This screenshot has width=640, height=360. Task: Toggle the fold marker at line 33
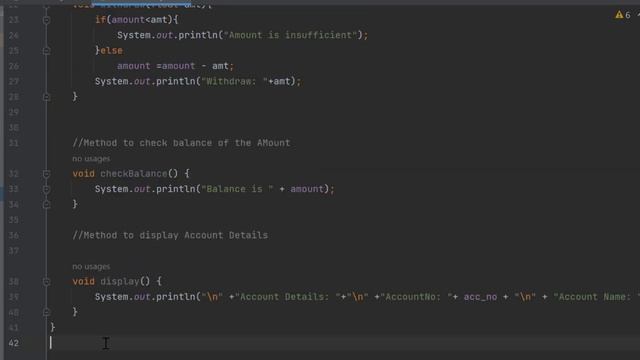(x=47, y=189)
